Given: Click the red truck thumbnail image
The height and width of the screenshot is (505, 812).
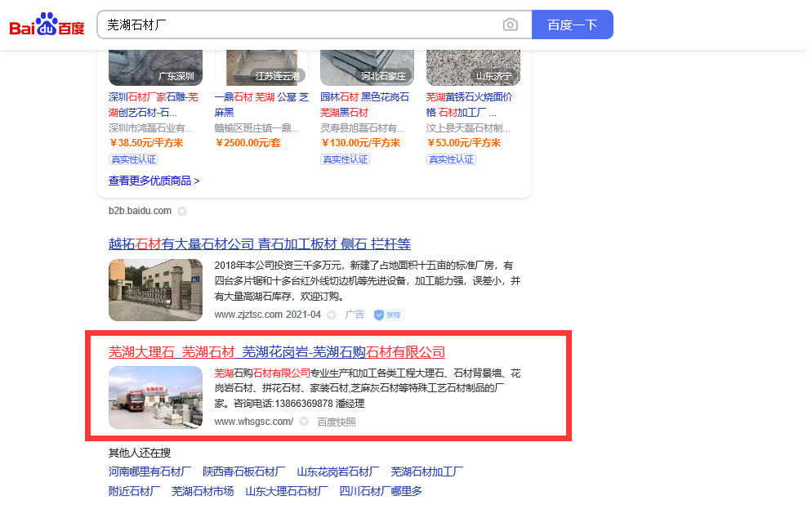Looking at the screenshot, I should [155, 397].
